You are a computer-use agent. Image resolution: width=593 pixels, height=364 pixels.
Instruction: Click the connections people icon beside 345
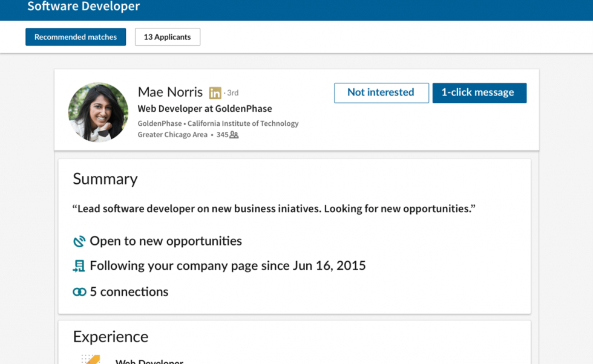[234, 135]
